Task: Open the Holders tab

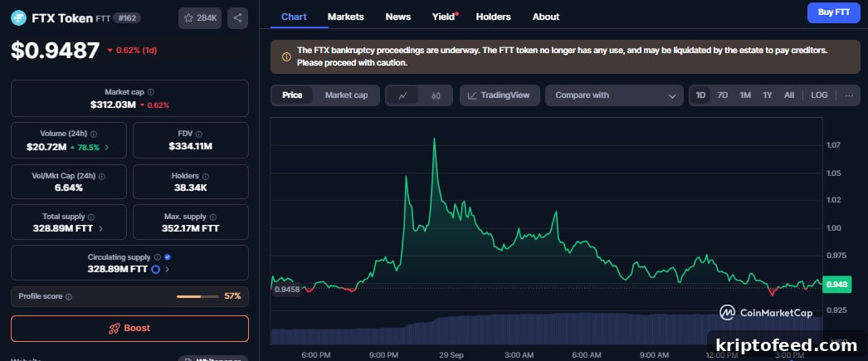Action: pos(493,17)
